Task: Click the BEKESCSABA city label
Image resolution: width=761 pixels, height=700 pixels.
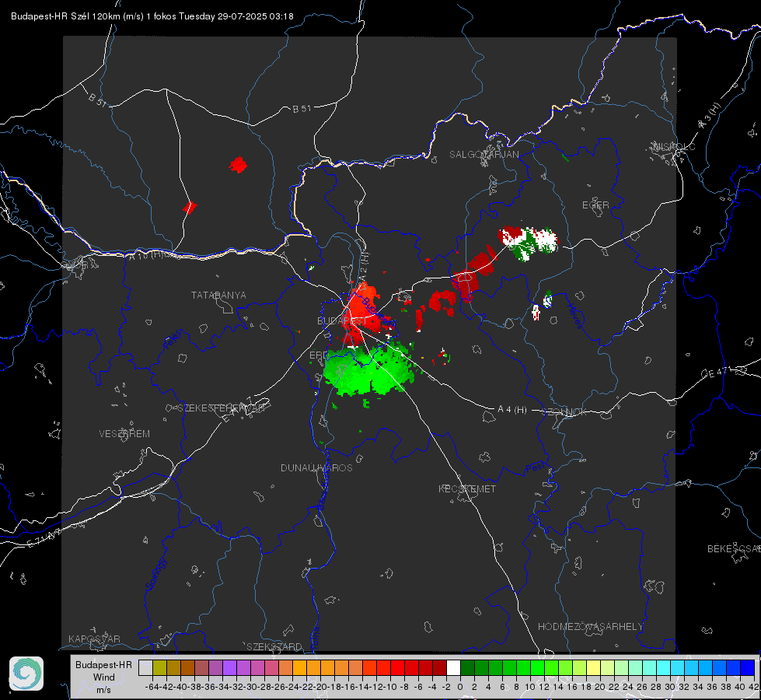Action: coord(734,549)
